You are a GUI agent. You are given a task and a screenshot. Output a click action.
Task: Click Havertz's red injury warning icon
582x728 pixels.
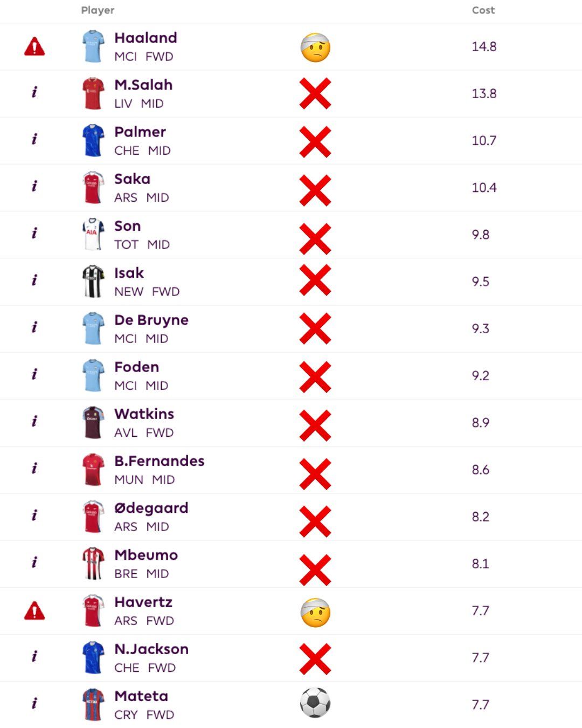click(34, 611)
